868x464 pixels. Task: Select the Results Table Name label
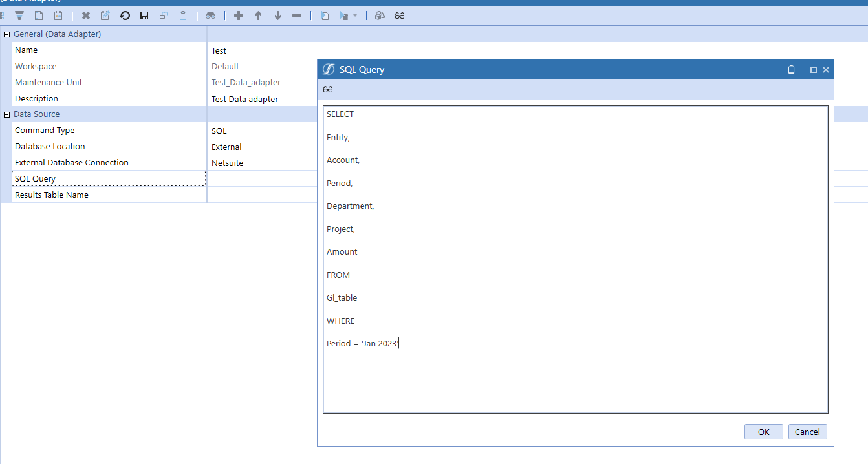pyautogui.click(x=52, y=195)
